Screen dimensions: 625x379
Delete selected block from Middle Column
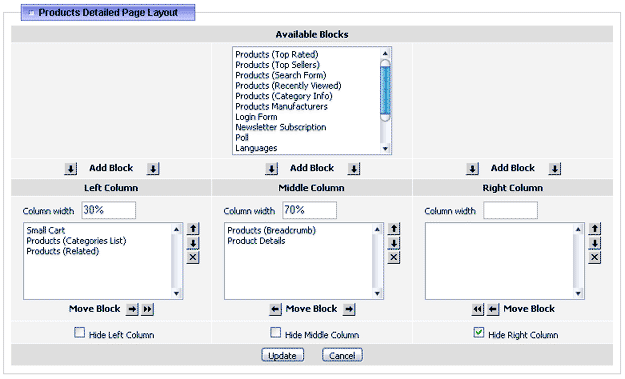[x=394, y=257]
